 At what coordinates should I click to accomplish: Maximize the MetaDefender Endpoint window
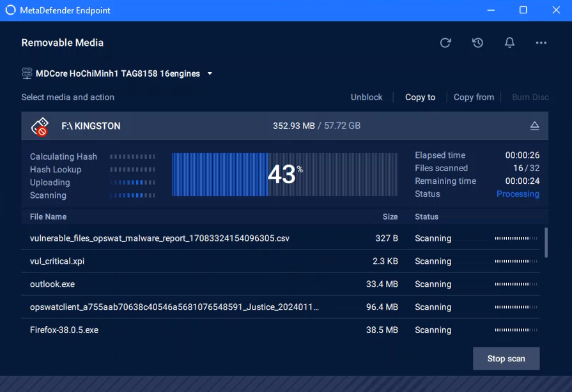(523, 10)
